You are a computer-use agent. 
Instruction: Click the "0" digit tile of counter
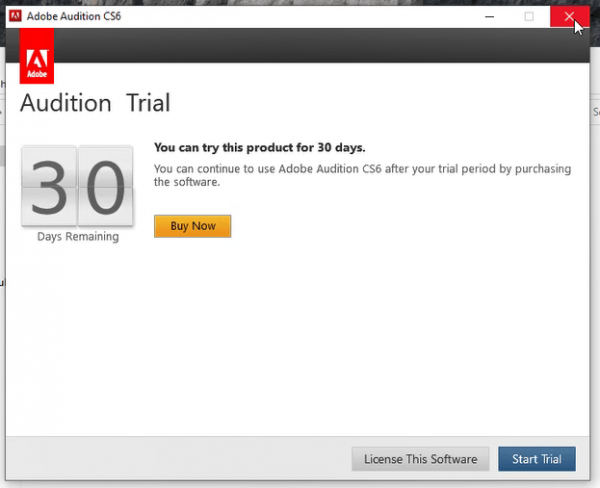104,187
